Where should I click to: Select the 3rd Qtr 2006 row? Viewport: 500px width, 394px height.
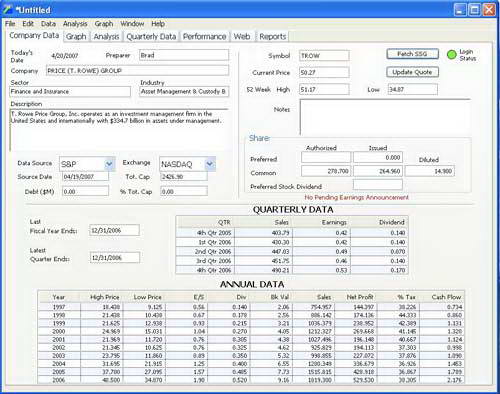coord(292,261)
